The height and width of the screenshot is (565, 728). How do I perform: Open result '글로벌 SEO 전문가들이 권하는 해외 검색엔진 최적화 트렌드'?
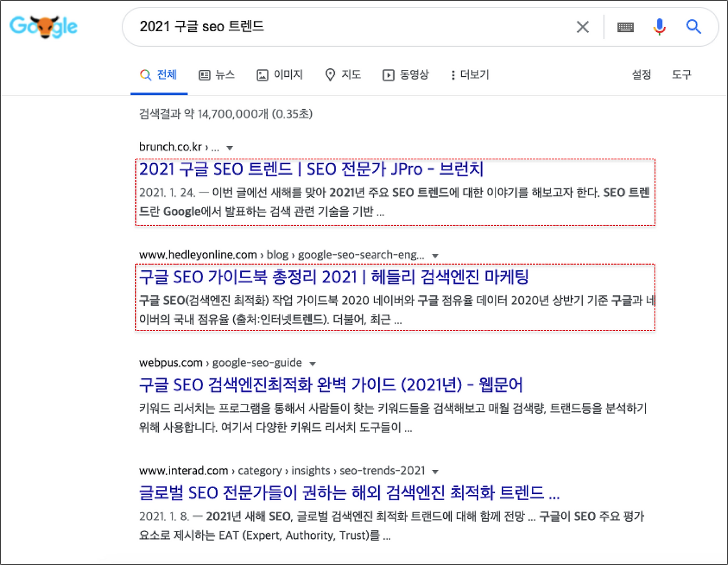(x=349, y=493)
